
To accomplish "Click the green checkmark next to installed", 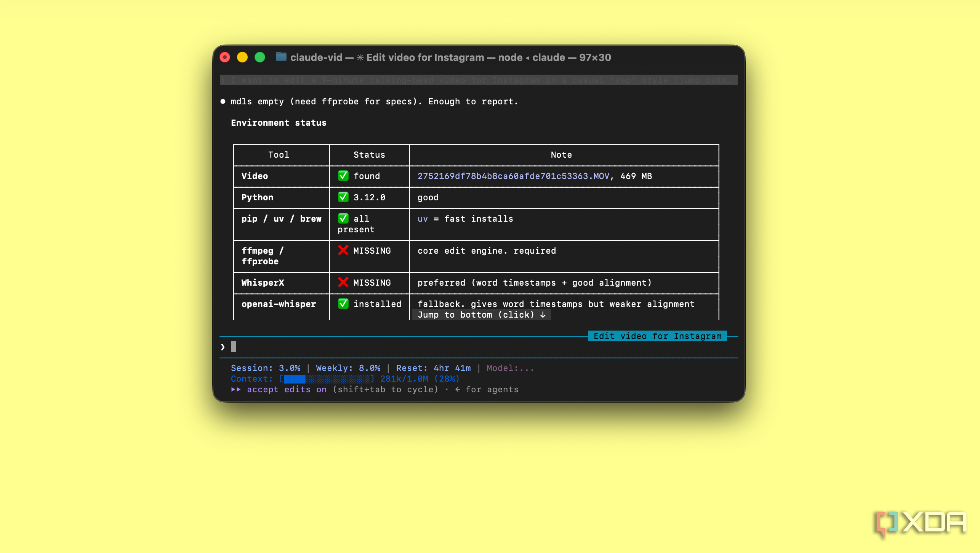I will [x=343, y=304].
